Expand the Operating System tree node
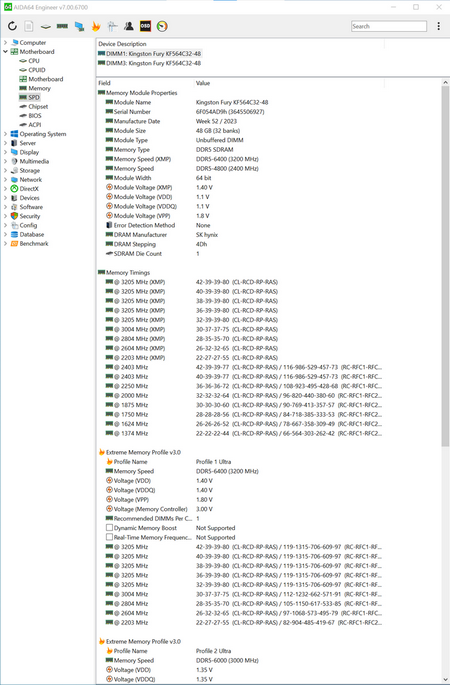450x685 pixels. point(5,134)
